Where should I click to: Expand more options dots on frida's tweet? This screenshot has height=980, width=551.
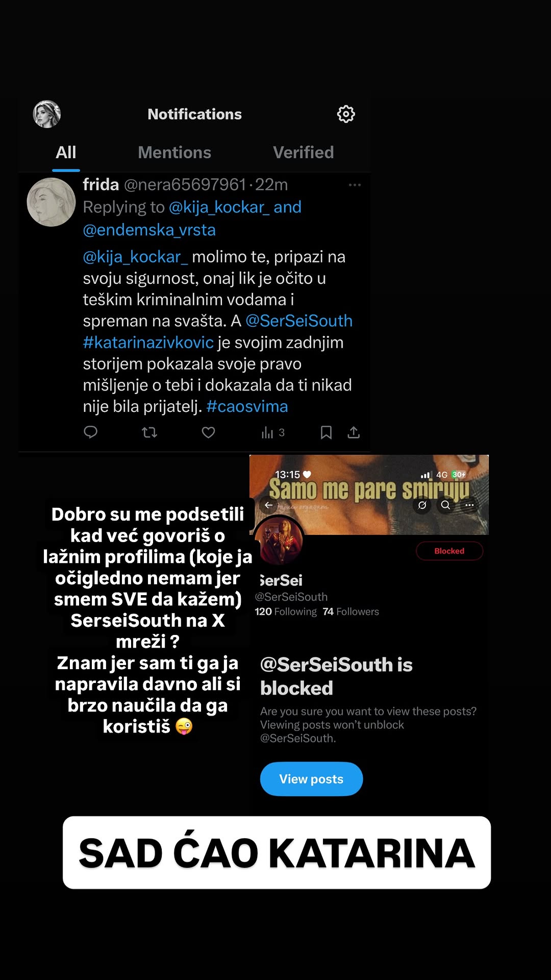point(355,185)
